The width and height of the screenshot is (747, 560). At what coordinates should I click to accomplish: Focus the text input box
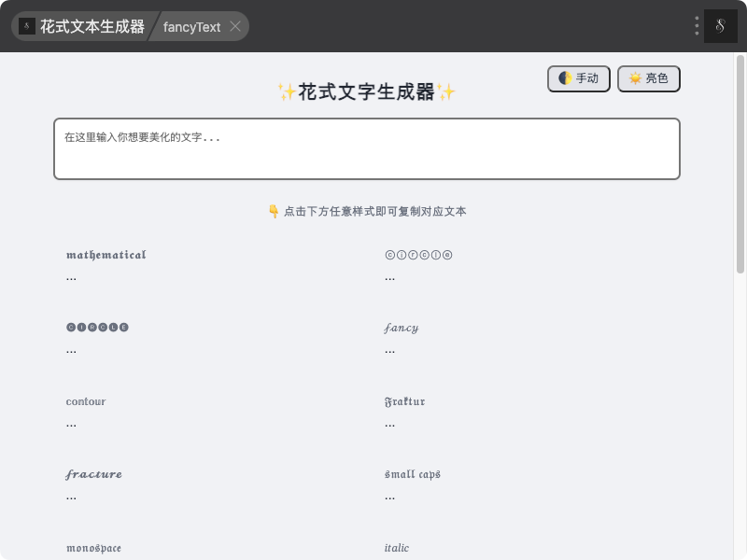[x=366, y=149]
